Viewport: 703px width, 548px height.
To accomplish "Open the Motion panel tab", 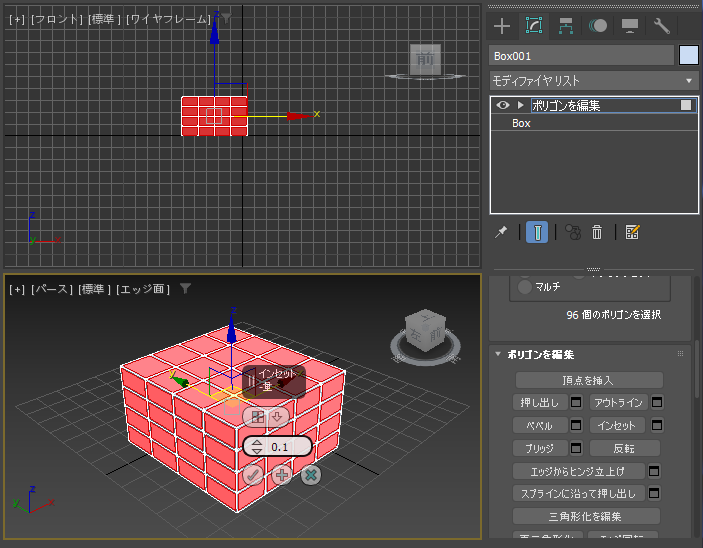I will pyautogui.click(x=598, y=26).
